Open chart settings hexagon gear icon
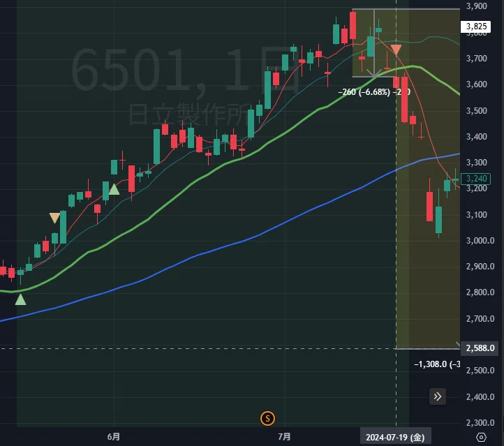Screen dimensions: 504x446 click(x=481, y=438)
